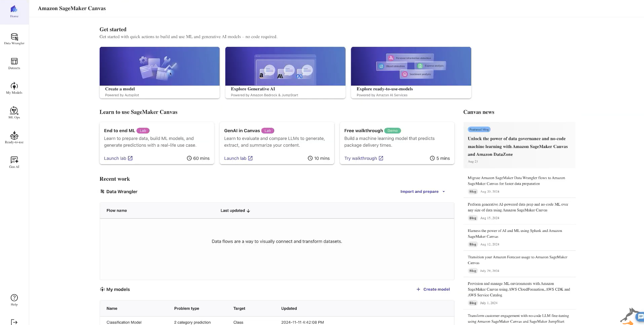Click the Class target cell
Image resolution: width=644 pixels, height=325 pixels.
coord(238,322)
